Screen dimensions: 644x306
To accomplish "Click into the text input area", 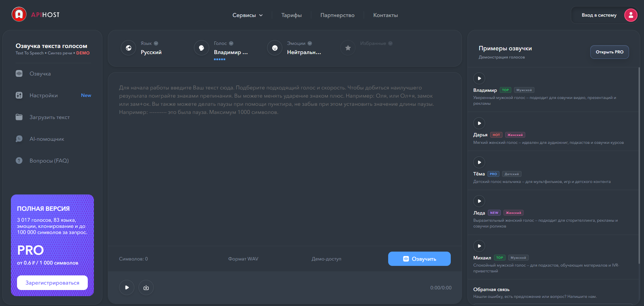I will (x=285, y=159).
